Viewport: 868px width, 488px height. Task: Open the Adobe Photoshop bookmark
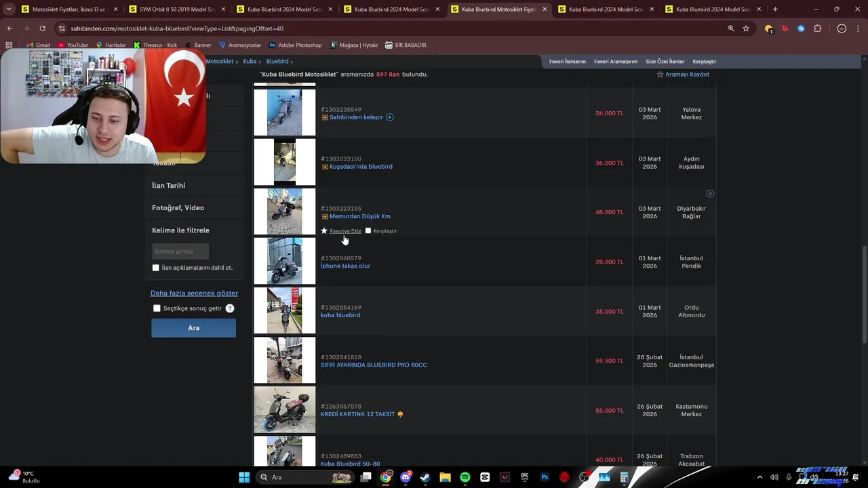click(296, 45)
